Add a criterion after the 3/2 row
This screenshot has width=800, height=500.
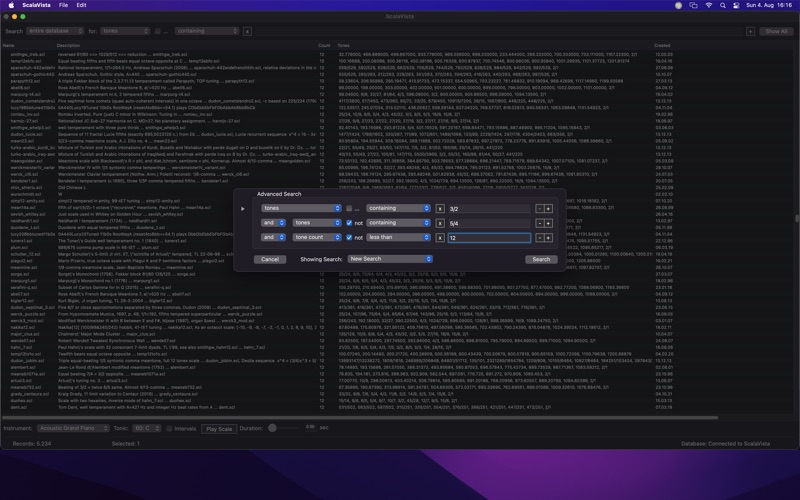(548, 209)
